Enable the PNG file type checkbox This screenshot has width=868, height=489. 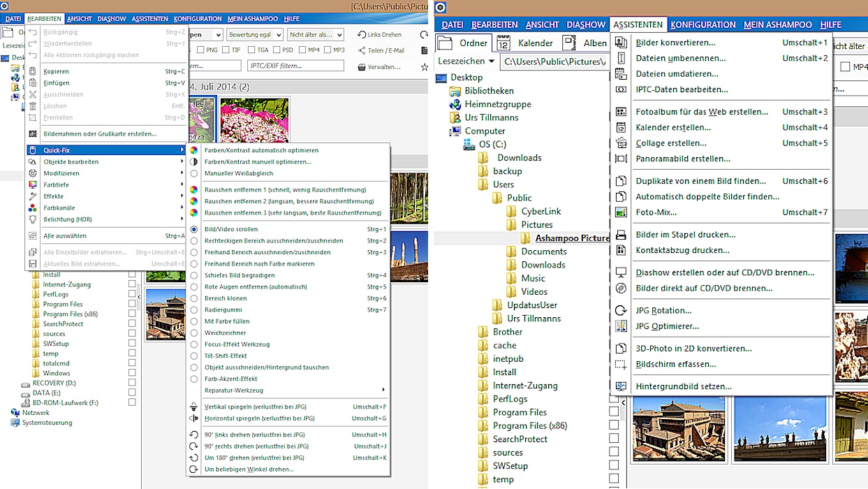[201, 50]
